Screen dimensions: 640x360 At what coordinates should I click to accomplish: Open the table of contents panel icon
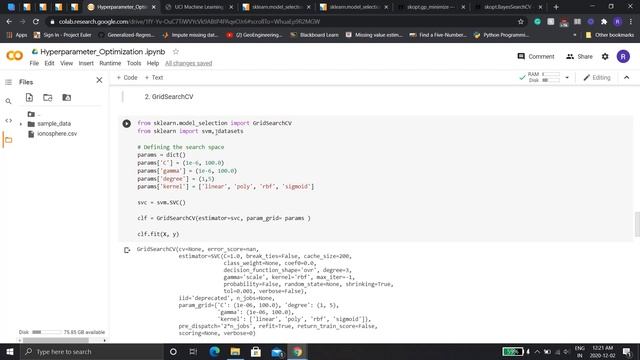8,82
